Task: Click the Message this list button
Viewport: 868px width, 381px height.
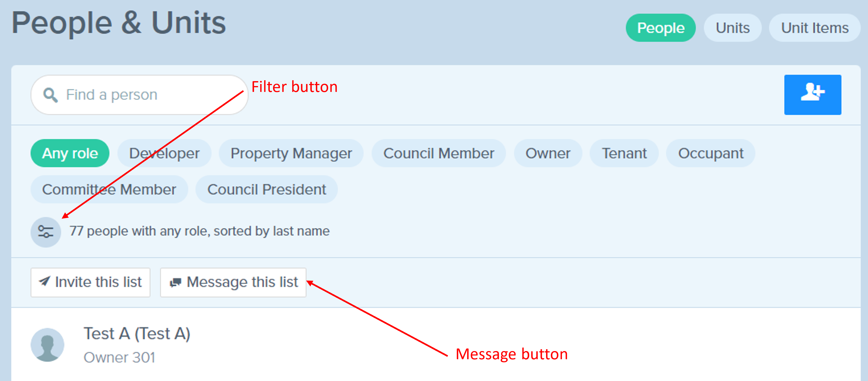Action: click(x=233, y=282)
